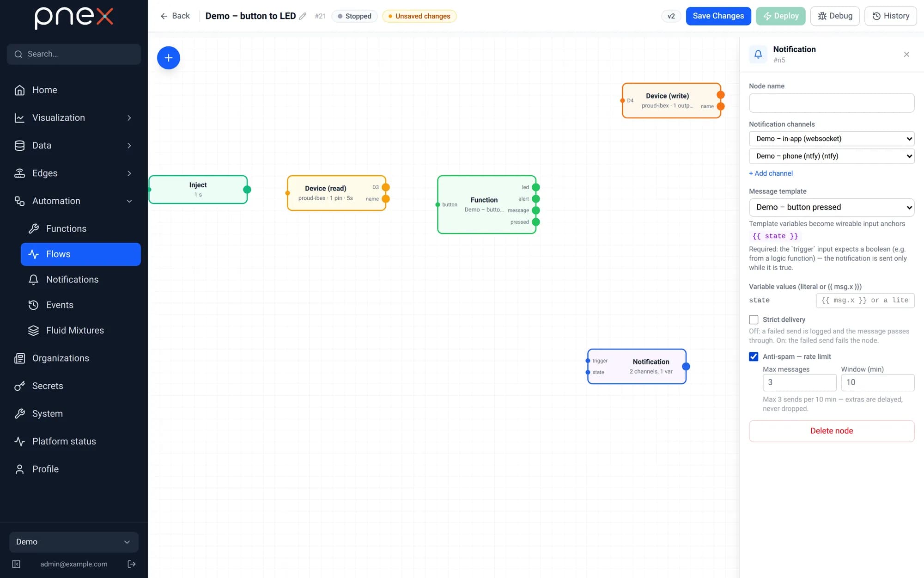Open the Demo in-app websocket channel dropdown
The image size is (924, 578).
point(832,139)
